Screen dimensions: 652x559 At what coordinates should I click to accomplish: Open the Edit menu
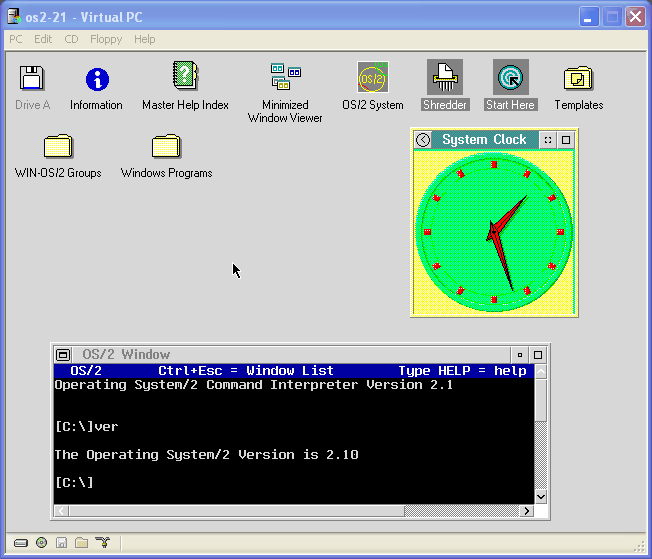coord(43,39)
